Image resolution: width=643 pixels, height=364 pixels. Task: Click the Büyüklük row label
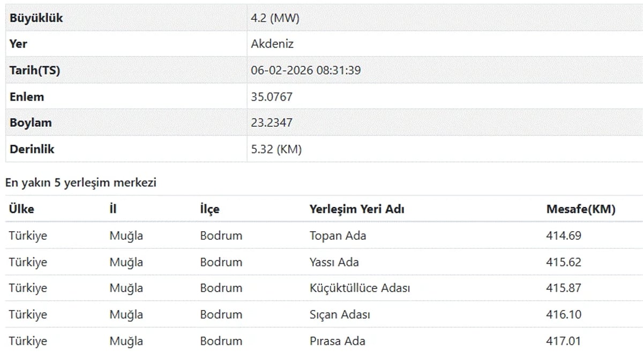36,18
